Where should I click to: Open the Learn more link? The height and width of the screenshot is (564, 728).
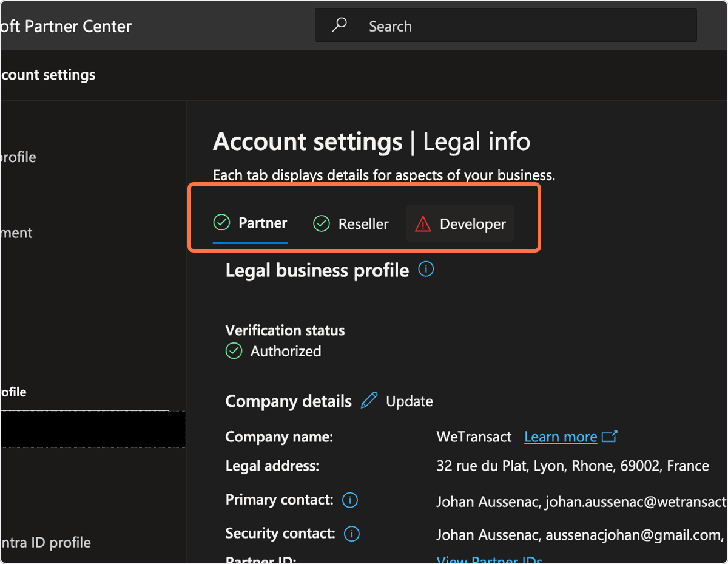pyautogui.click(x=561, y=437)
